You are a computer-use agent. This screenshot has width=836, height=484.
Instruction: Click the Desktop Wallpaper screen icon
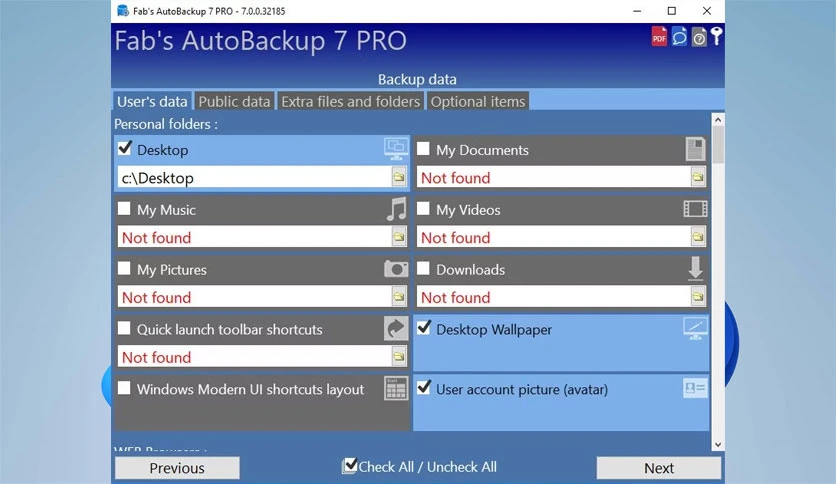pyautogui.click(x=695, y=328)
